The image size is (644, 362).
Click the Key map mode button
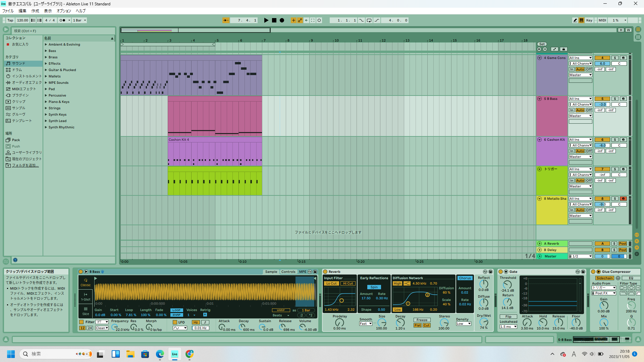pos(589,20)
